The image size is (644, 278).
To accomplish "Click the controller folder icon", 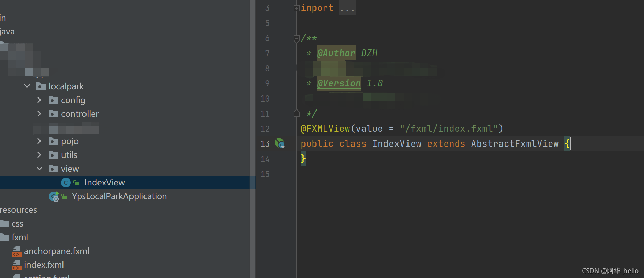I will tap(53, 114).
